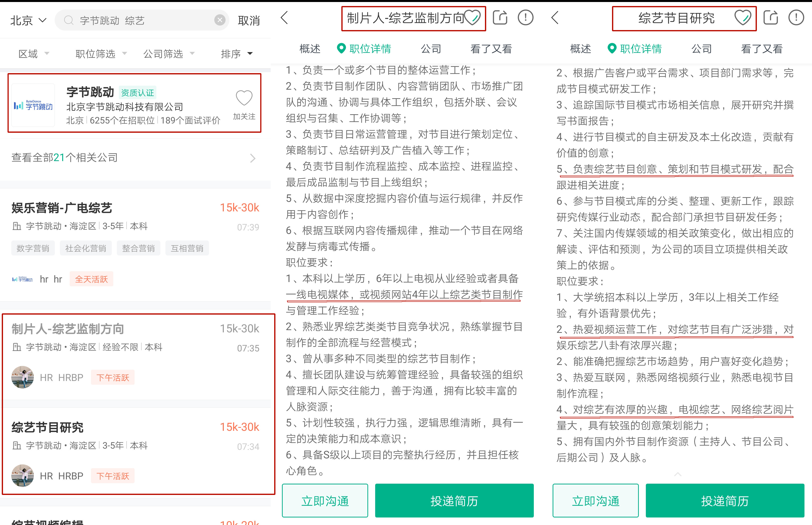Click the HR avatar under 制片人-综艺监制方向
812x525 pixels.
(23, 377)
